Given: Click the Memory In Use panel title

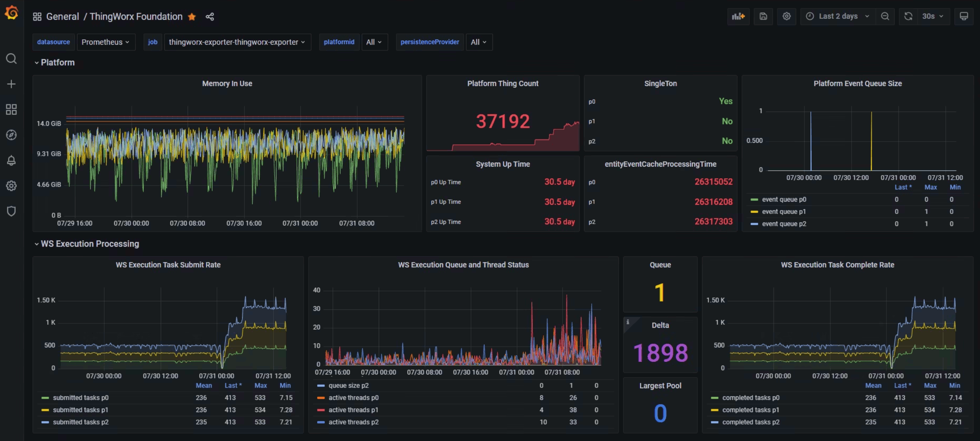Looking at the screenshot, I should [227, 84].
